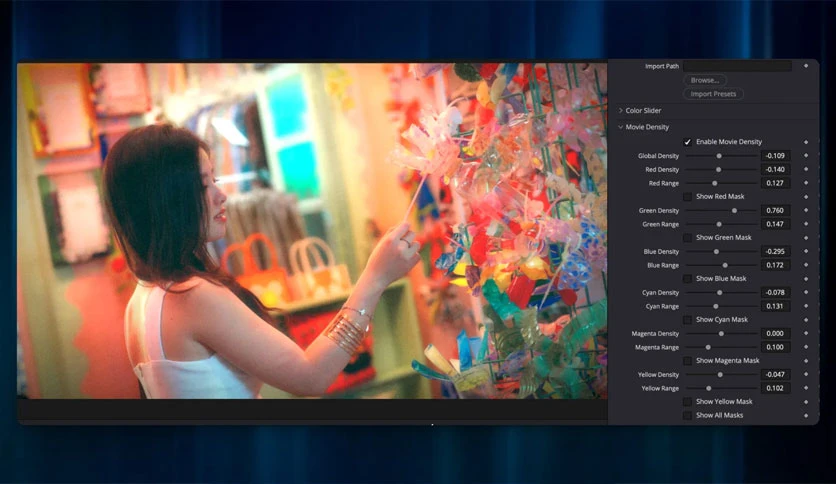Select Yellow Density value field -0.047
This screenshot has width=836, height=484.
coord(775,374)
